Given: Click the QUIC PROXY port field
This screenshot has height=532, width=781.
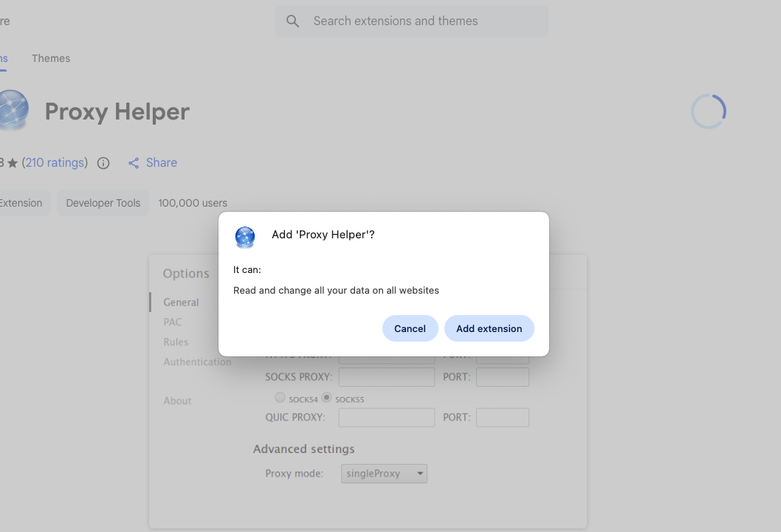Looking at the screenshot, I should (502, 418).
